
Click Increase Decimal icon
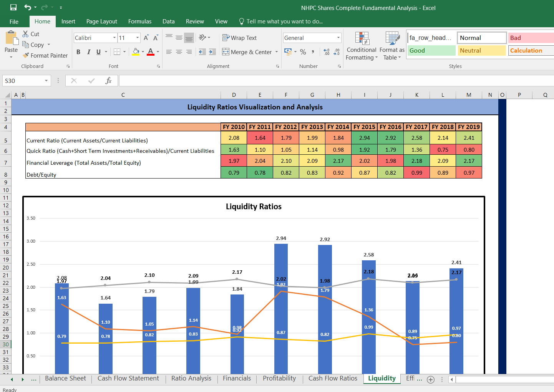(327, 52)
